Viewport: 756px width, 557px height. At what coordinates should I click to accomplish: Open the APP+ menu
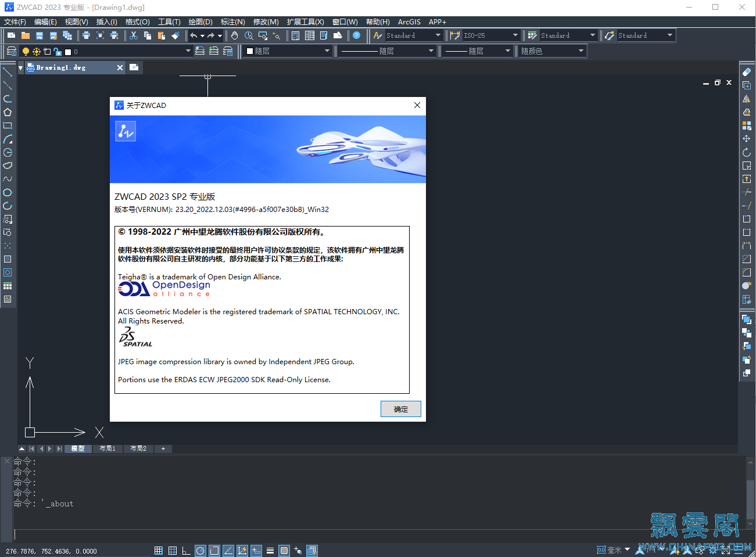[x=438, y=21]
